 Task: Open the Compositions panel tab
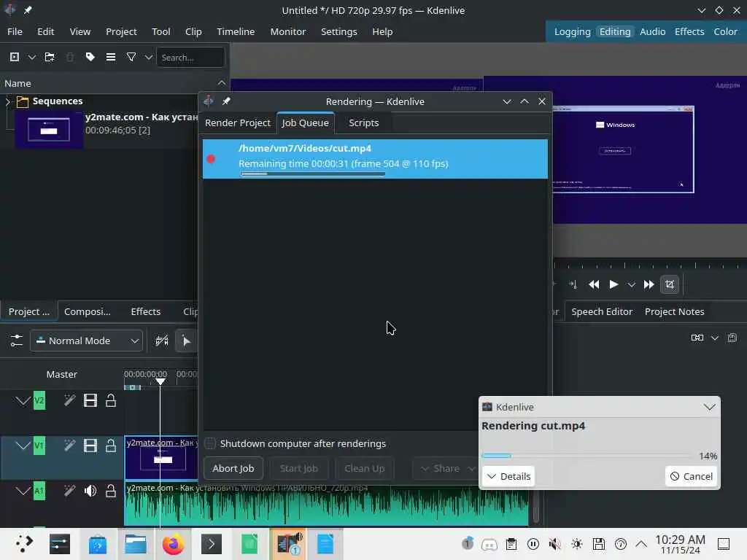tap(88, 311)
